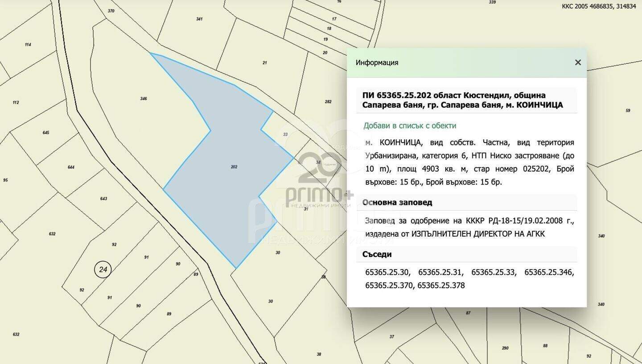
Task: Click neighbor id 65365.25.370
Action: click(389, 285)
